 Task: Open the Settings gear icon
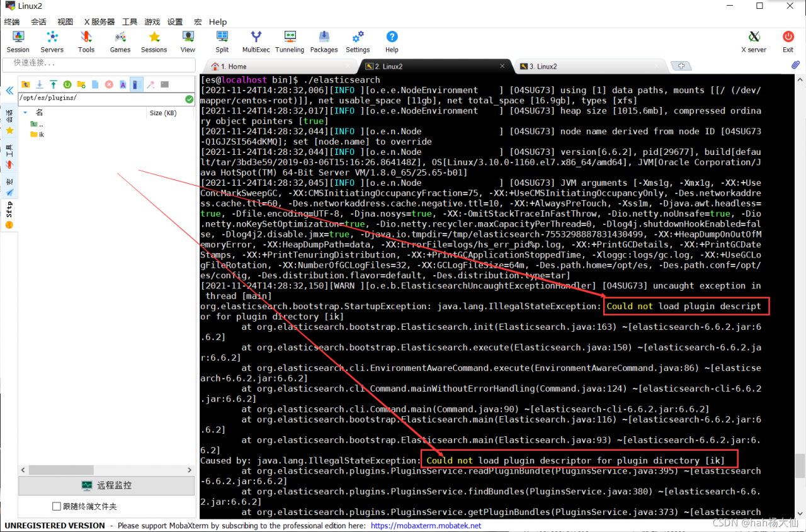(x=358, y=42)
